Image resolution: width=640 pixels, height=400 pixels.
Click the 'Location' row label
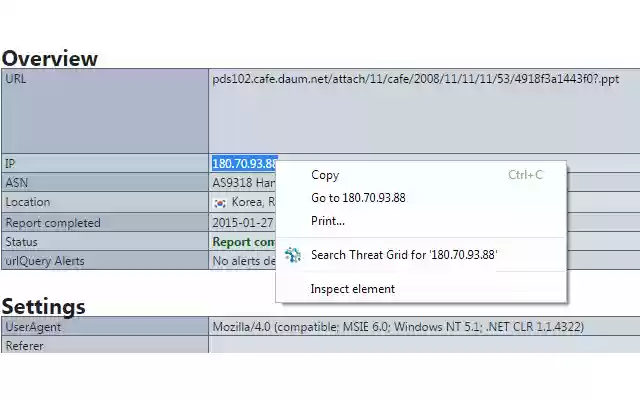pyautogui.click(x=27, y=202)
